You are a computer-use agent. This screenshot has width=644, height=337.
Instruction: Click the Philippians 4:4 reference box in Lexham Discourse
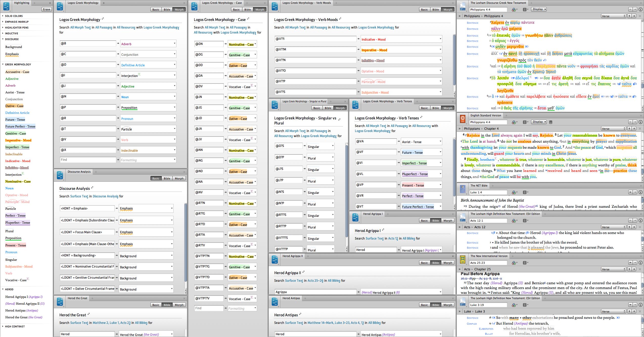488,10
